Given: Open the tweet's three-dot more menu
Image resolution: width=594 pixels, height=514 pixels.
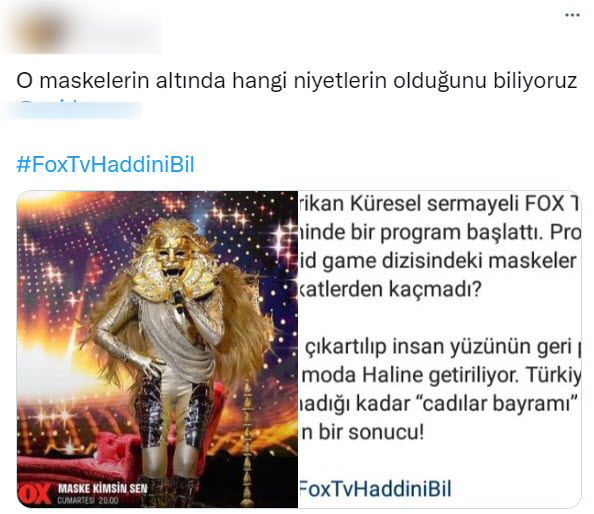Looking at the screenshot, I should coord(572,15).
